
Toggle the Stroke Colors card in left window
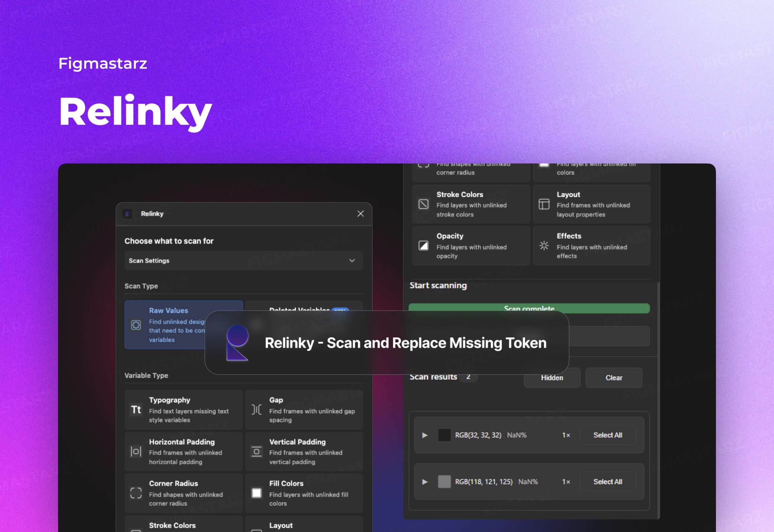point(184,524)
